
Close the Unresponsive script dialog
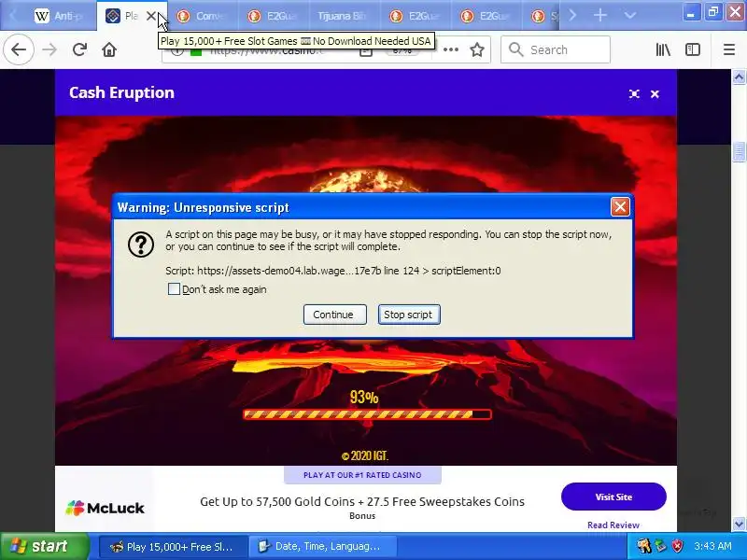[620, 207]
